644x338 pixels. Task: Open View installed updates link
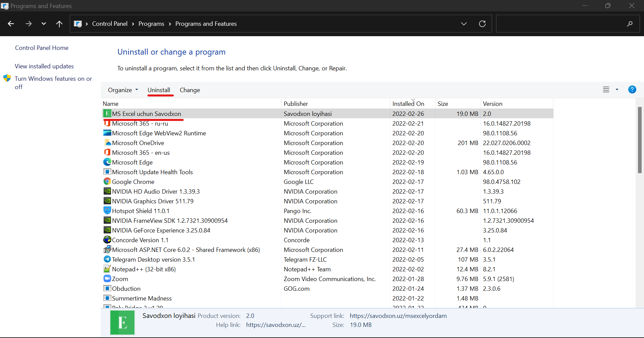(44, 66)
